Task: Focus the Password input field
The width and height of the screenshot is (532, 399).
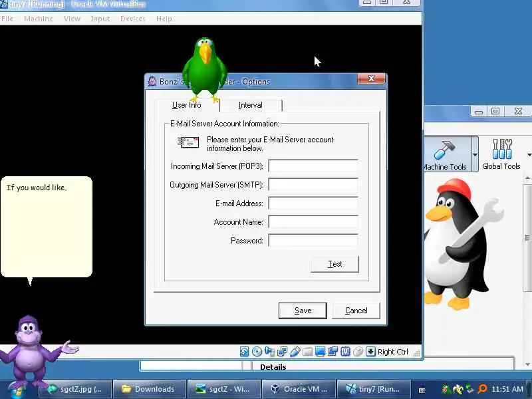Action: [313, 241]
